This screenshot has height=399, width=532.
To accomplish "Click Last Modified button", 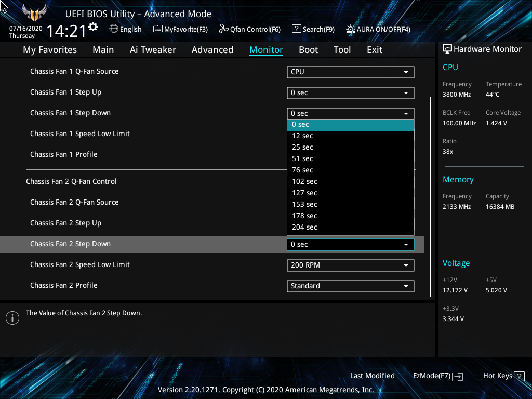I will pyautogui.click(x=372, y=376).
